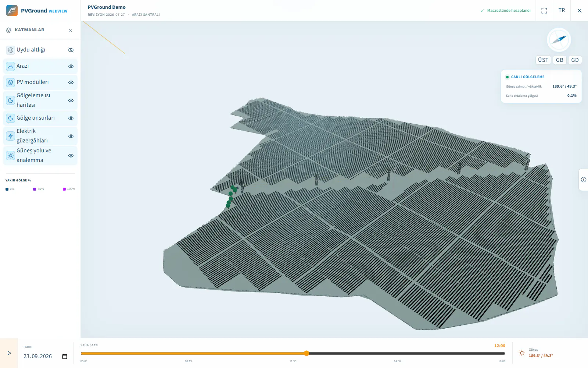
Task: Click the 14:50 mark on the time slider
Action: click(x=397, y=361)
